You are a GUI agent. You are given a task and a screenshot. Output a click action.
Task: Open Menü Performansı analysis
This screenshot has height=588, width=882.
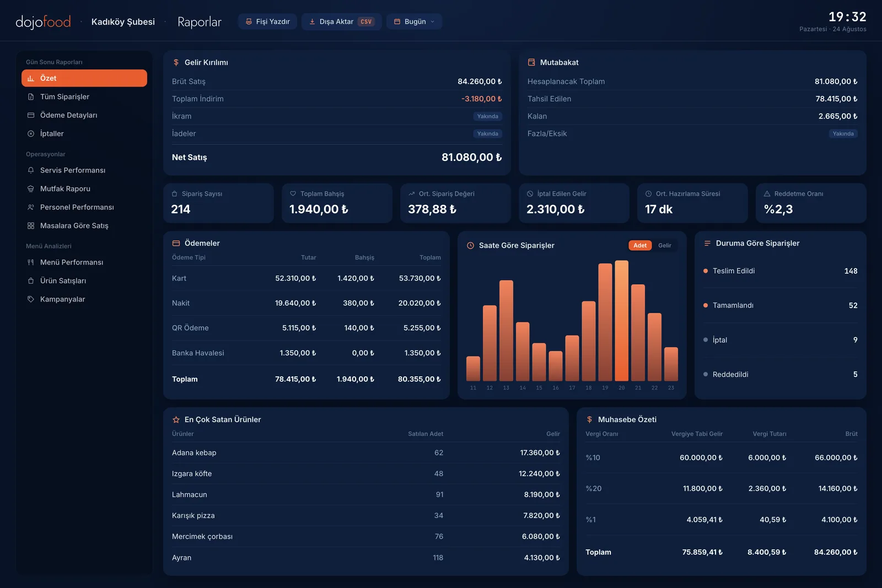pyautogui.click(x=84, y=262)
